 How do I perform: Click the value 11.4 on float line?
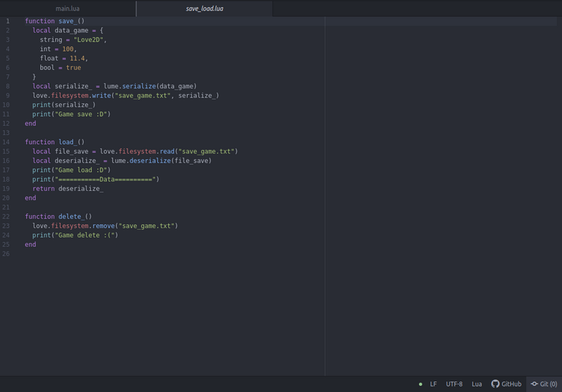[77, 59]
